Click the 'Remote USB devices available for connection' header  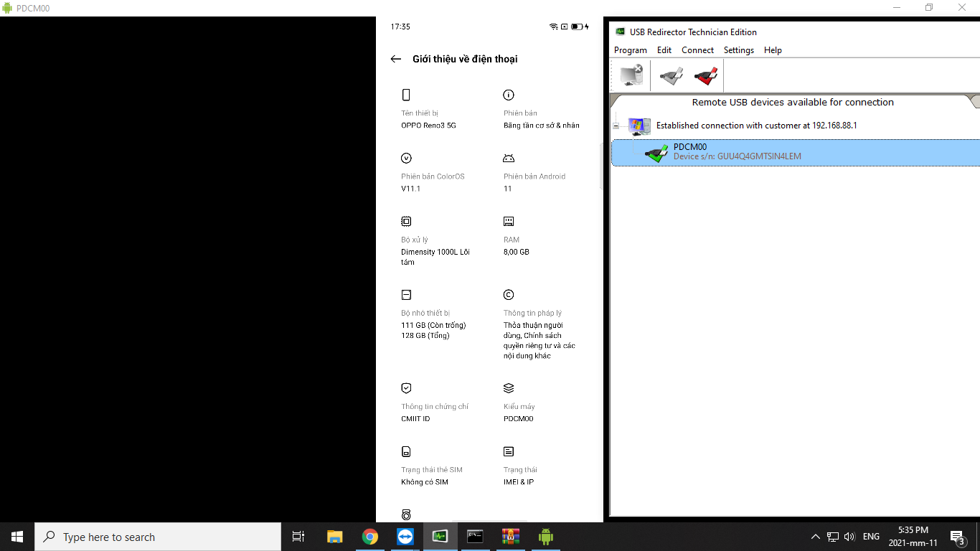point(793,103)
